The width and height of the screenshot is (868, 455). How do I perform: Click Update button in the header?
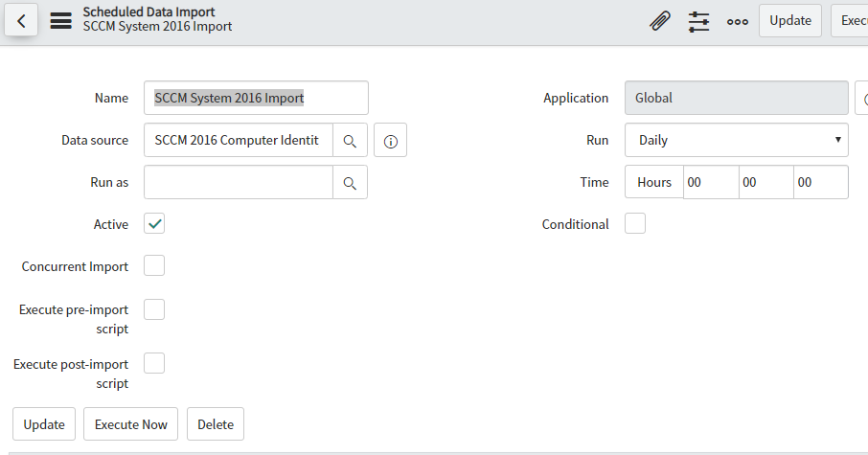click(790, 20)
